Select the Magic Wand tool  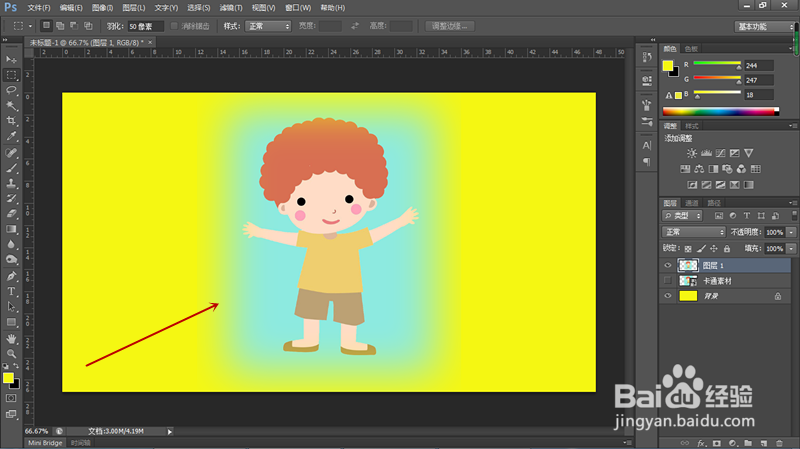[11, 106]
